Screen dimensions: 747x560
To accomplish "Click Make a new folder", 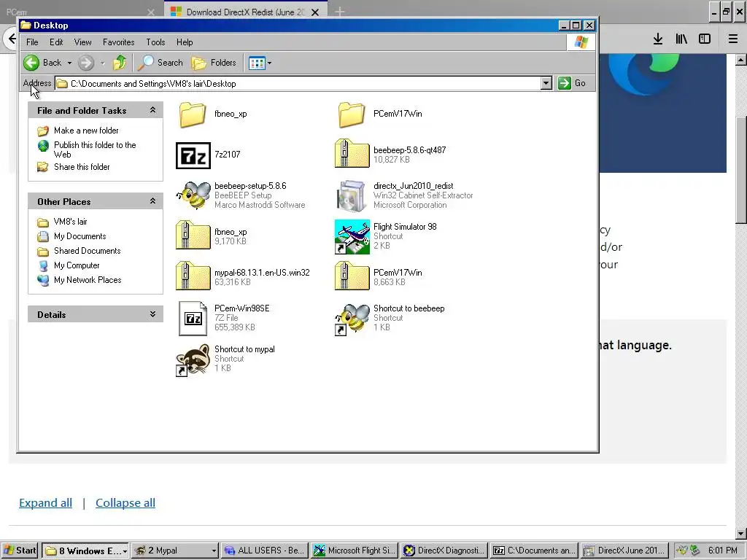I will (x=86, y=131).
